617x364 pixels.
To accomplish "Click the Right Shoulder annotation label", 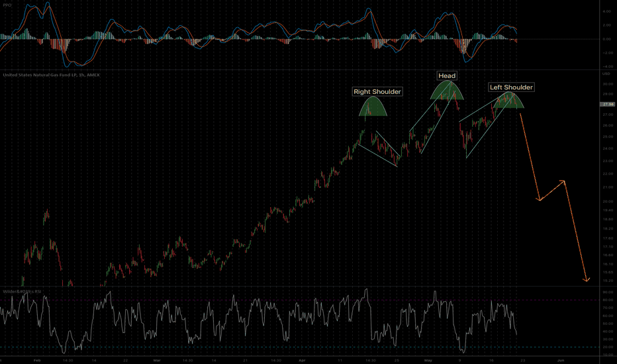I will click(377, 92).
